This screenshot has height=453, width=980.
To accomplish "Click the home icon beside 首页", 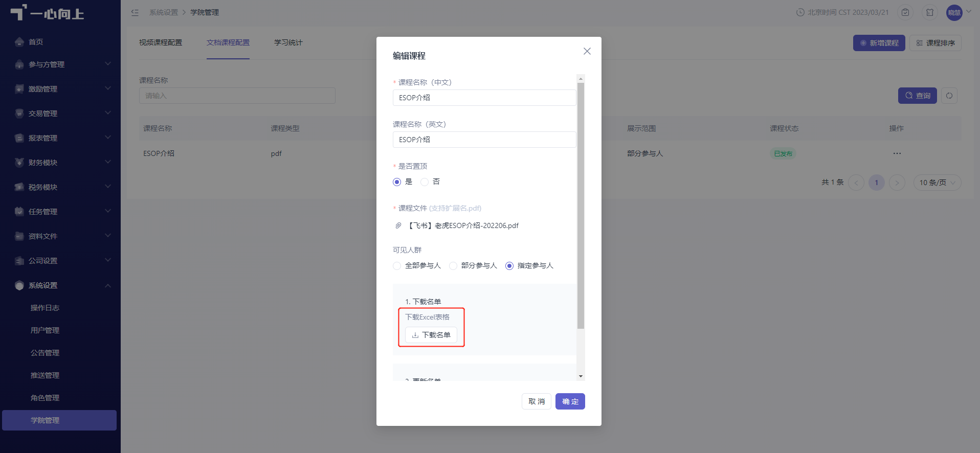I will (x=19, y=42).
